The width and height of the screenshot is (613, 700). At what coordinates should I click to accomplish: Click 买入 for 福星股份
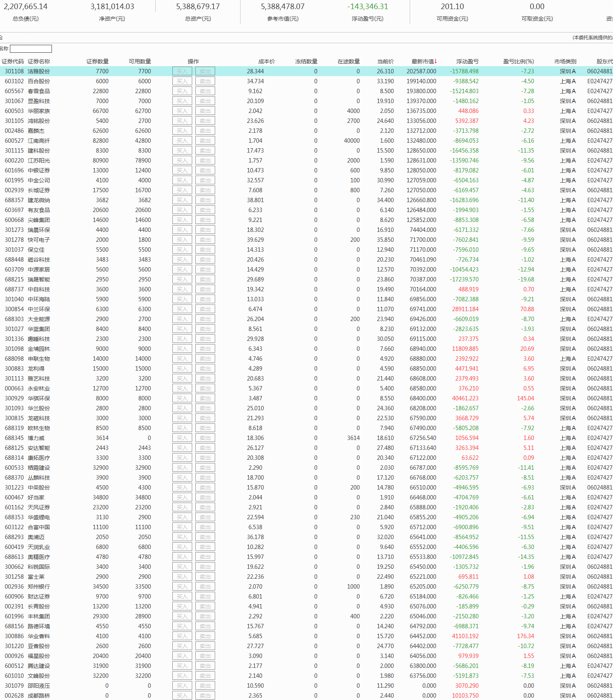click(x=182, y=656)
